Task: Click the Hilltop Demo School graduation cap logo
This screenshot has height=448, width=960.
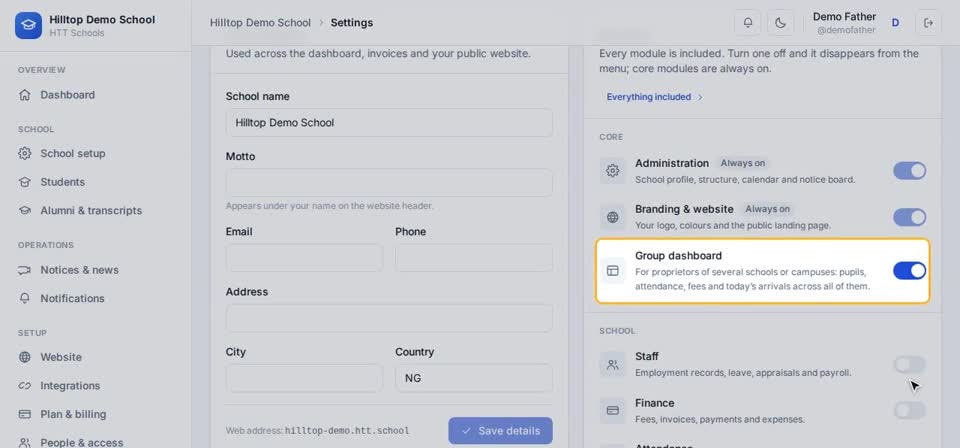Action: tap(28, 25)
